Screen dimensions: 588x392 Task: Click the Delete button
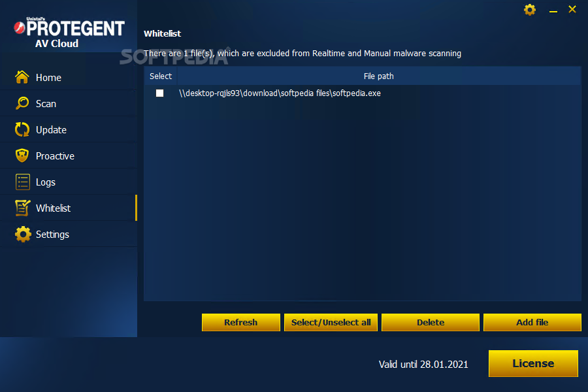tap(431, 322)
